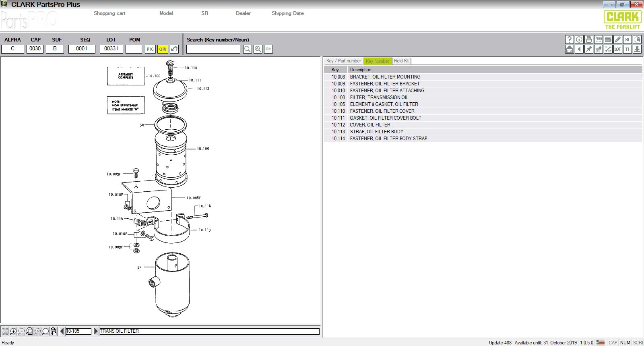Open the shopping cart icon

point(599,39)
